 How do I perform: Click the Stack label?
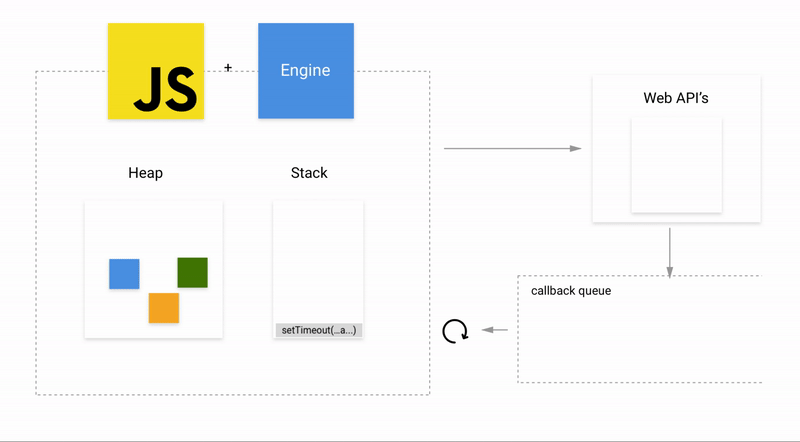pos(309,173)
